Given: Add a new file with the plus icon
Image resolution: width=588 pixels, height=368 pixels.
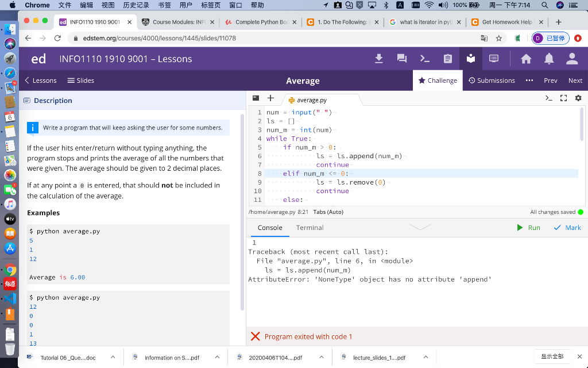Looking at the screenshot, I should tap(270, 98).
